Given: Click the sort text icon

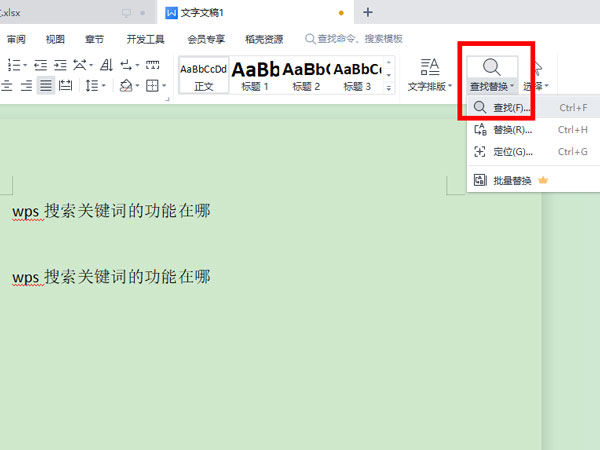Looking at the screenshot, I should point(106,65).
